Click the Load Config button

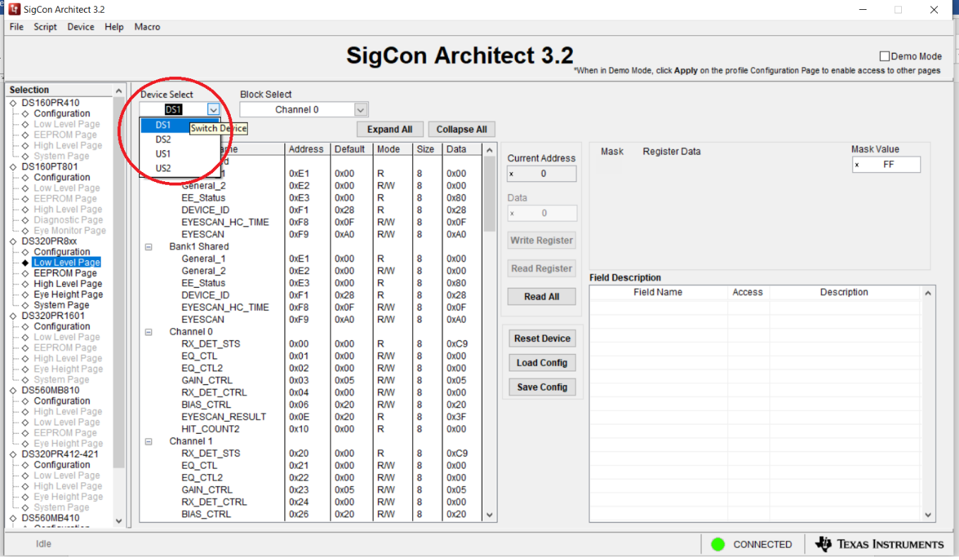[x=542, y=363]
